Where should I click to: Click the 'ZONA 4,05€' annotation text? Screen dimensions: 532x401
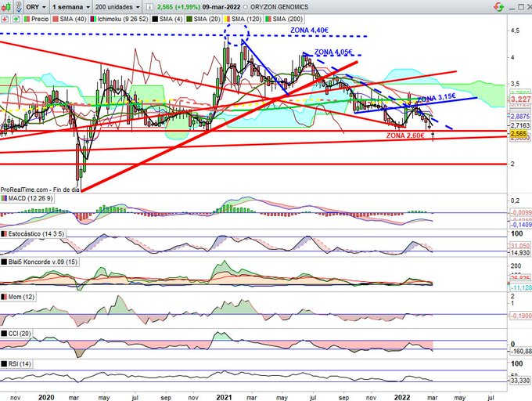click(333, 52)
